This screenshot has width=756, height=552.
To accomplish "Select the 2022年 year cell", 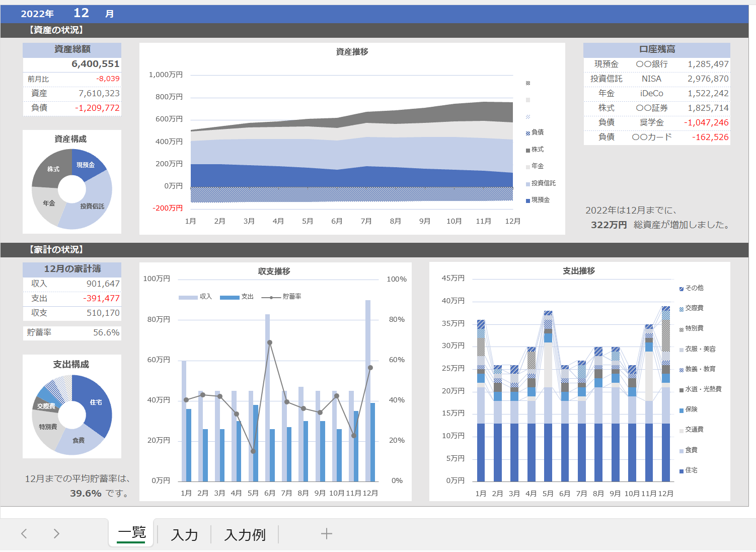I will point(37,14).
